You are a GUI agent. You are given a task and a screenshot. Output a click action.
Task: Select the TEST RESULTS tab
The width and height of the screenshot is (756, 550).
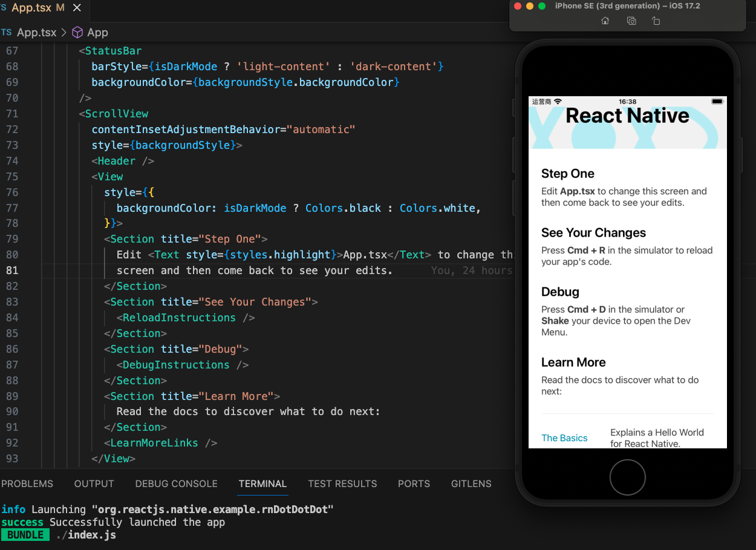342,483
